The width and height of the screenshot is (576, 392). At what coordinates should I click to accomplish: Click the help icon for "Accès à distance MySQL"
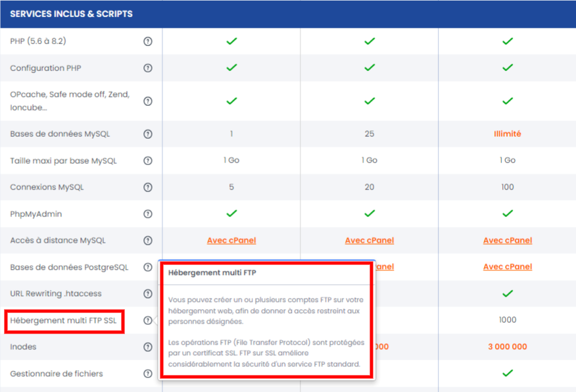click(147, 240)
